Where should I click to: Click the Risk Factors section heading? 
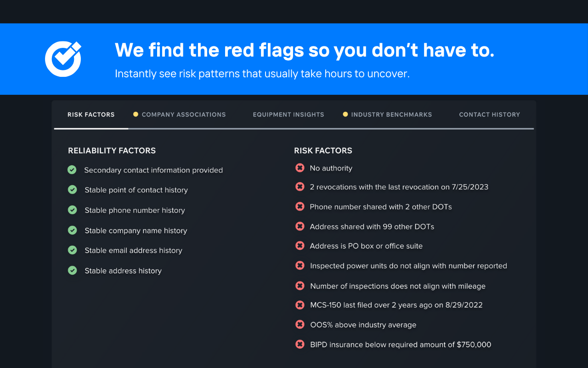(x=323, y=150)
